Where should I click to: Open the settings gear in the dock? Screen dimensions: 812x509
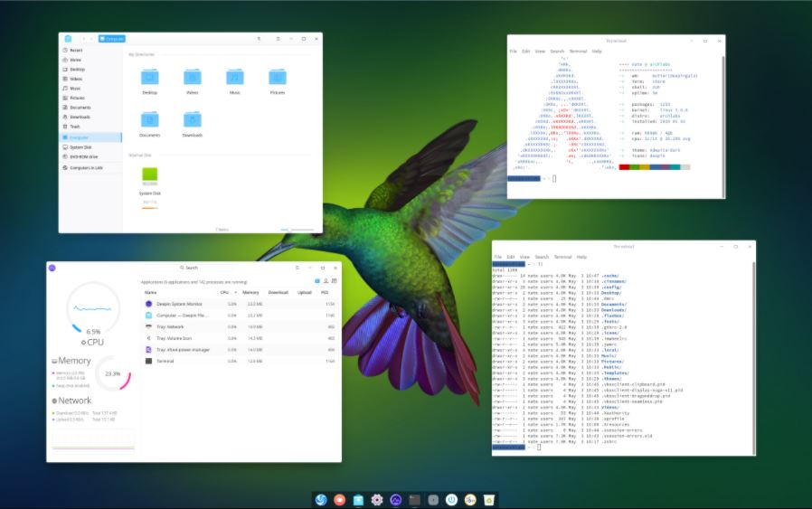tap(377, 500)
